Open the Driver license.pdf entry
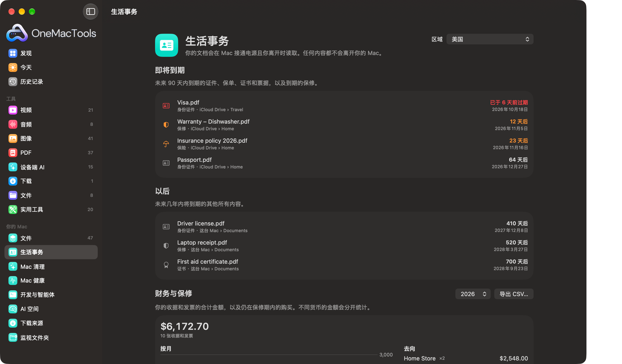This screenshot has width=622, height=364. (344, 227)
